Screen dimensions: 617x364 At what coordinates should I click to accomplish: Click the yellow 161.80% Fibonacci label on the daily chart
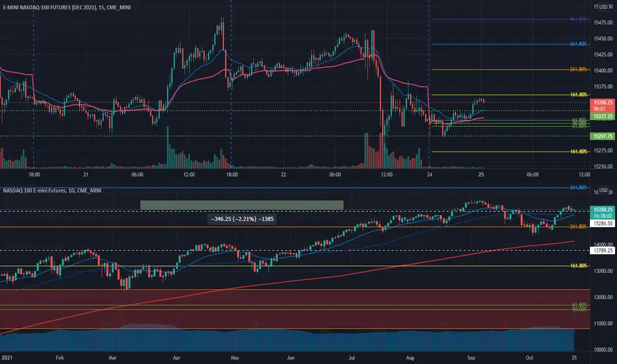(x=578, y=265)
